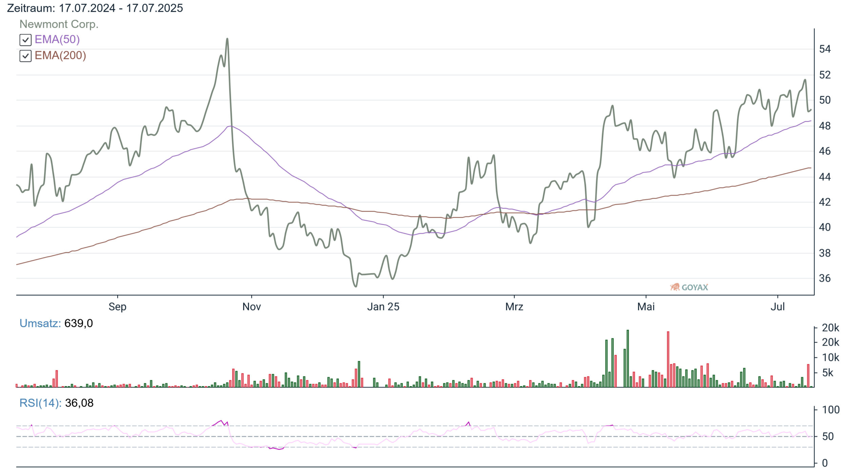Image resolution: width=868 pixels, height=470 pixels.
Task: Click the Jul axis label
Action: 777,307
